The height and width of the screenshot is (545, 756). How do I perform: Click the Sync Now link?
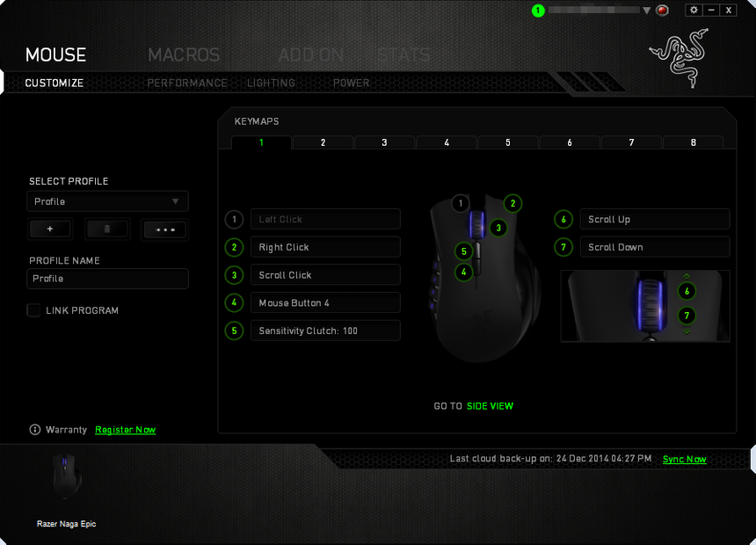[684, 459]
